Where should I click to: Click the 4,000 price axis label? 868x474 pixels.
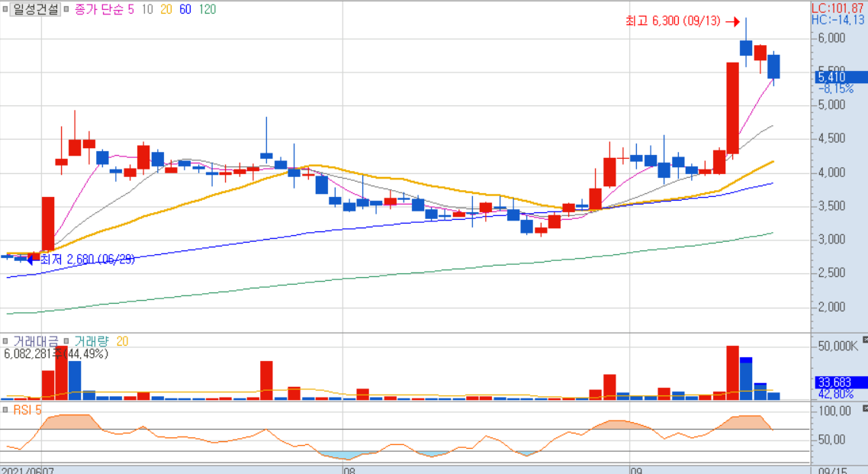[x=831, y=173]
